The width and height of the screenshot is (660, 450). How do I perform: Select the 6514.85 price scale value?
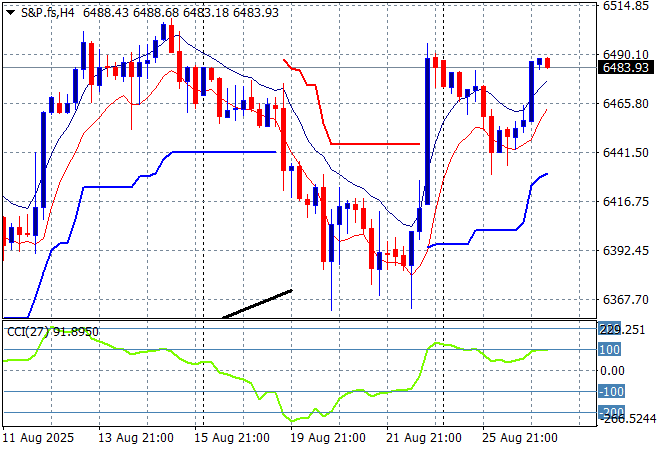coord(626,6)
